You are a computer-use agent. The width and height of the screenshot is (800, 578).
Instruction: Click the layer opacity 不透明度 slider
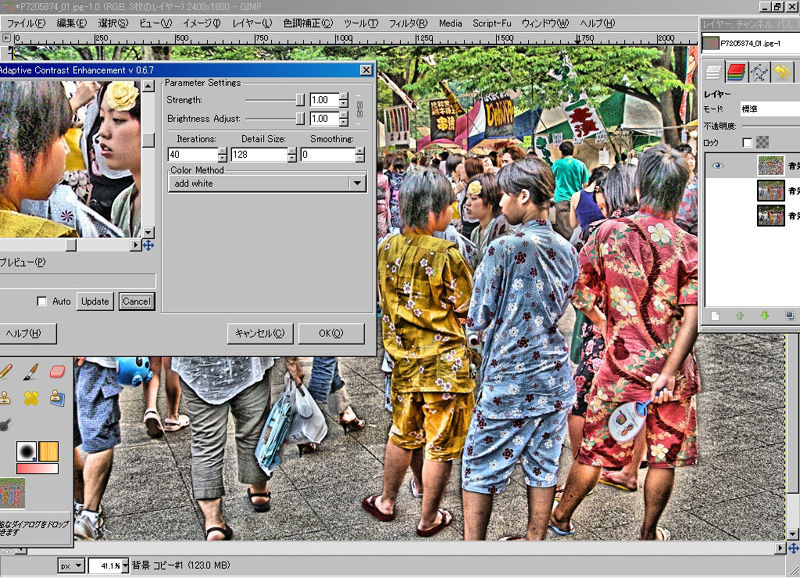(771, 126)
